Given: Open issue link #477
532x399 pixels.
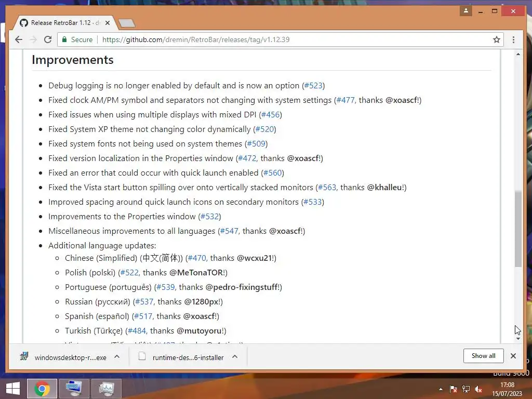Looking at the screenshot, I should click(x=345, y=100).
